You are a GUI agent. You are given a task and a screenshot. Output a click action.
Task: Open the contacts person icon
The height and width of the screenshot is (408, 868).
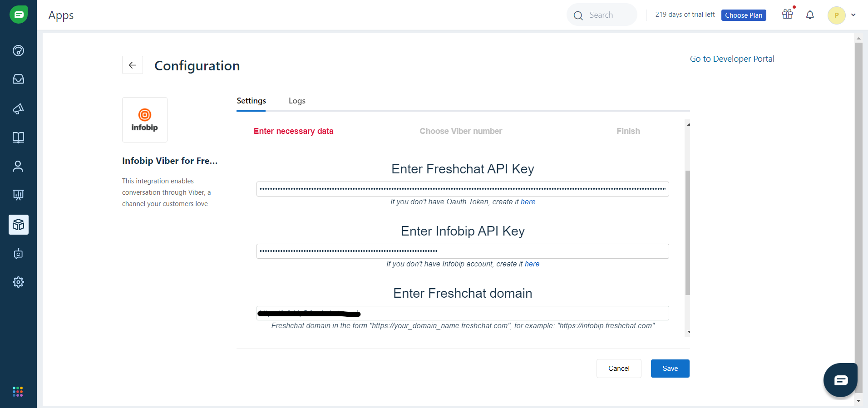pyautogui.click(x=18, y=167)
